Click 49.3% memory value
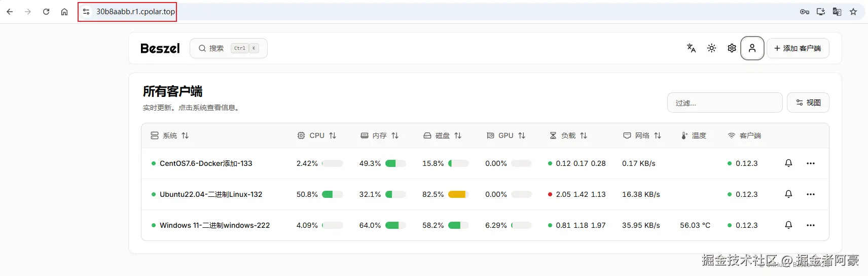This screenshot has width=868, height=276. click(x=370, y=163)
